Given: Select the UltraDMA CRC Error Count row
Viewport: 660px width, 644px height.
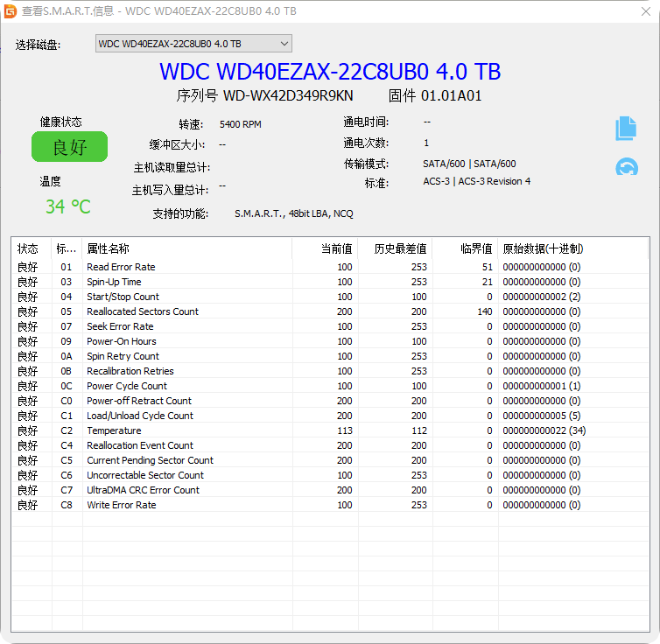Looking at the screenshot, I should click(330, 490).
